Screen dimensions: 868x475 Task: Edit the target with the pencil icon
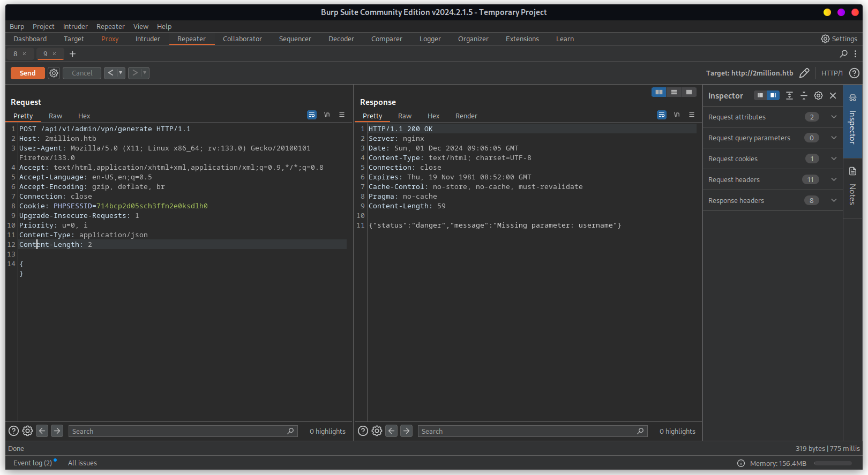point(804,73)
